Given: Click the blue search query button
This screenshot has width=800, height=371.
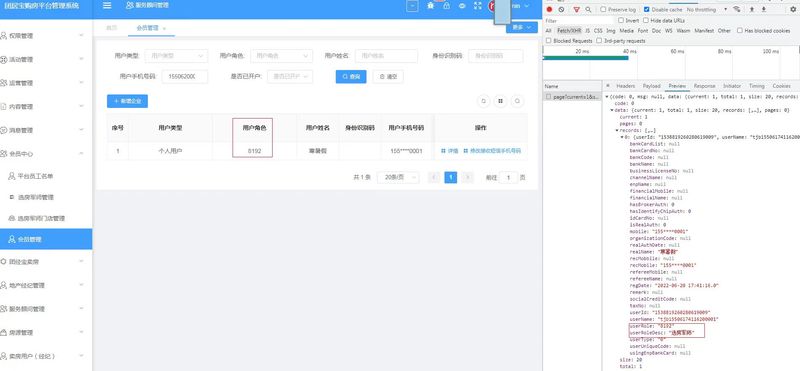Looking at the screenshot, I should point(351,77).
